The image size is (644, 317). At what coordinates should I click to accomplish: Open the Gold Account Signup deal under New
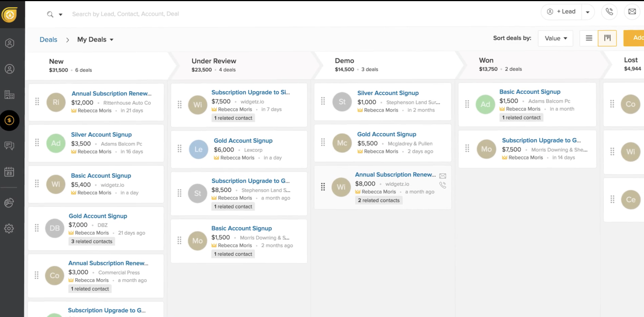click(x=98, y=215)
